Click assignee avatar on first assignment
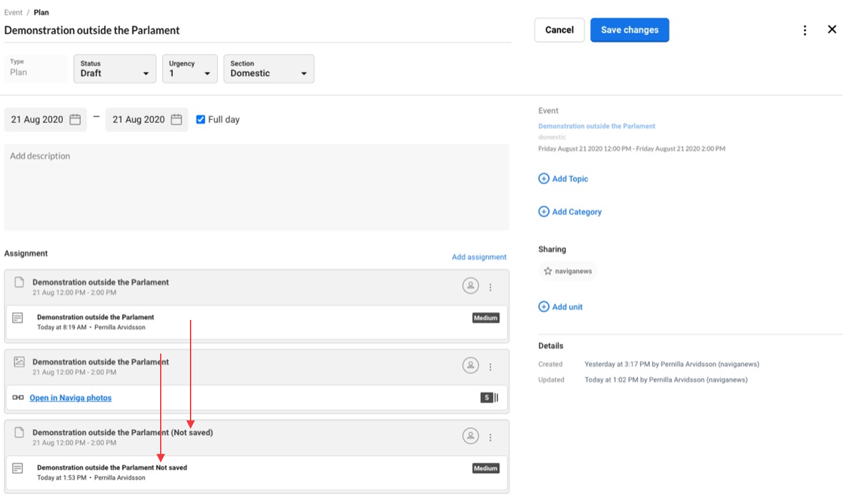Screen dimensions: 843x504 pos(470,286)
